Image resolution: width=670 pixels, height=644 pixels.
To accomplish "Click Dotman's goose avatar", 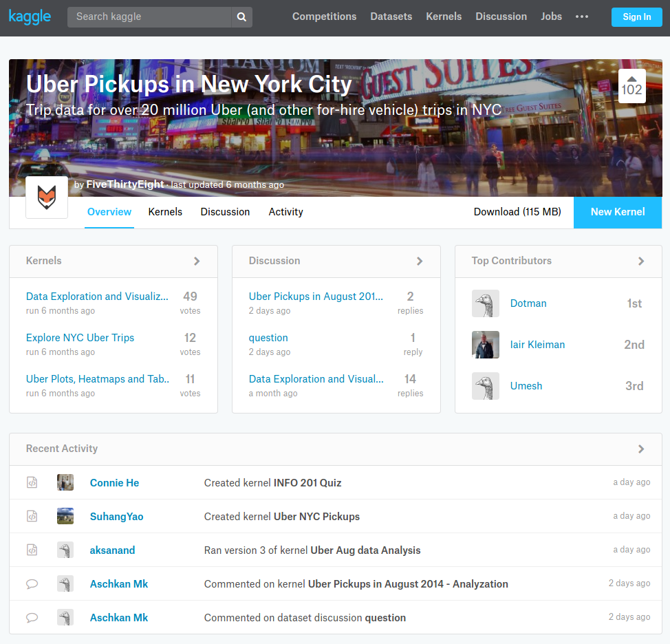I will pos(486,303).
